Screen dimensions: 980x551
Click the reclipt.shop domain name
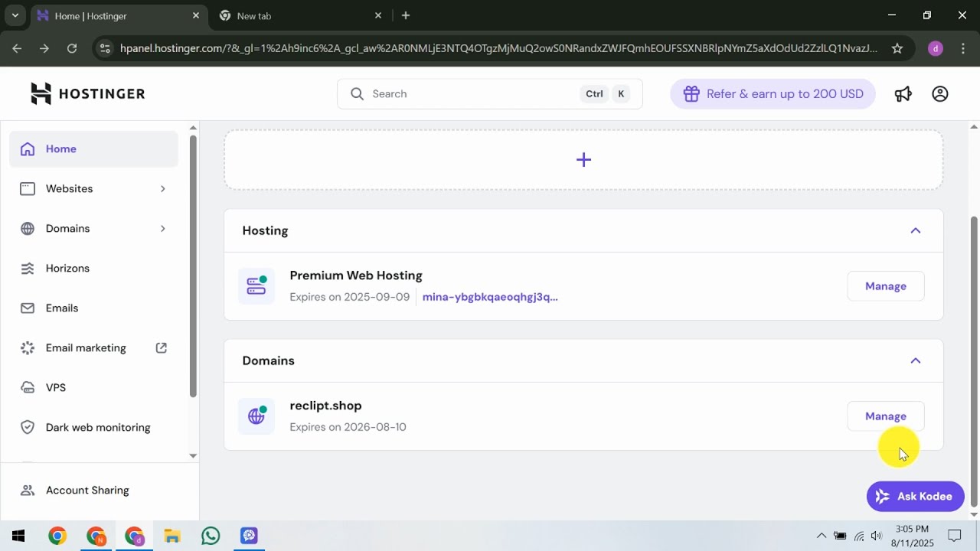325,406
